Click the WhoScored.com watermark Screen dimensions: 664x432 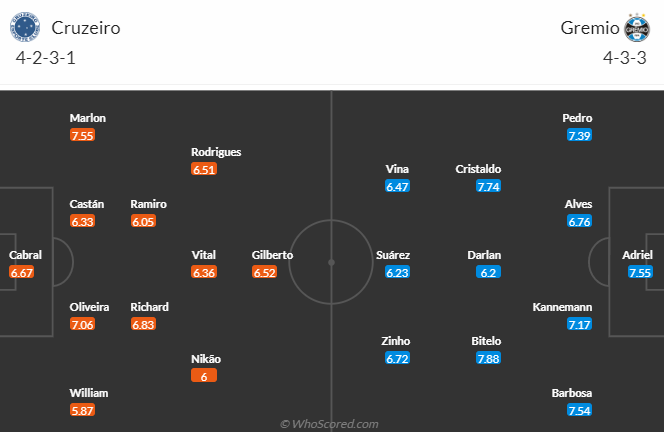pyautogui.click(x=329, y=424)
